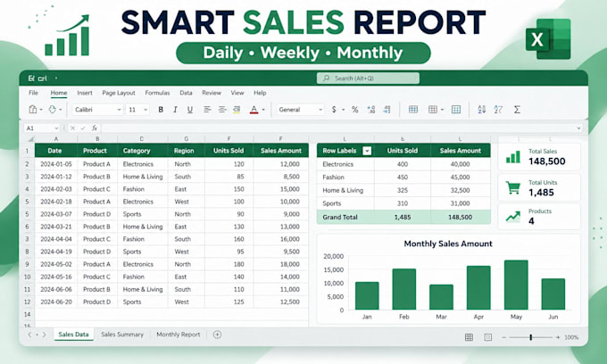
Task: Select the Total Sales 148,500 card
Action: [539, 157]
